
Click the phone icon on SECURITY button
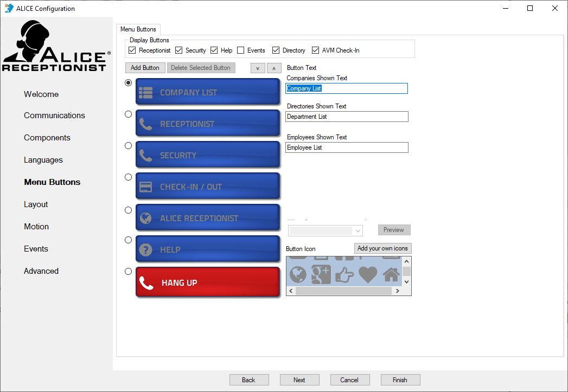145,156
